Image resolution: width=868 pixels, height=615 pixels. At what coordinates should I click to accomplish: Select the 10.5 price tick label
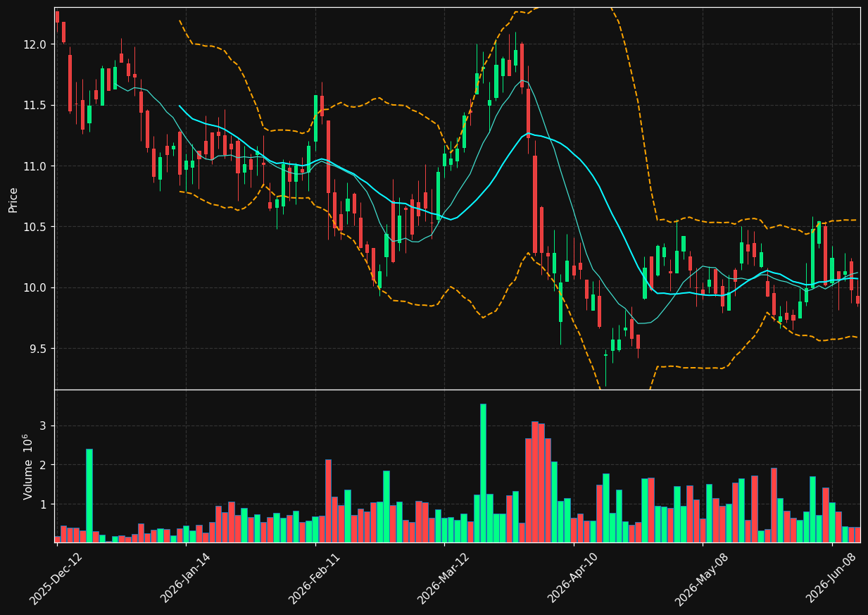34,227
